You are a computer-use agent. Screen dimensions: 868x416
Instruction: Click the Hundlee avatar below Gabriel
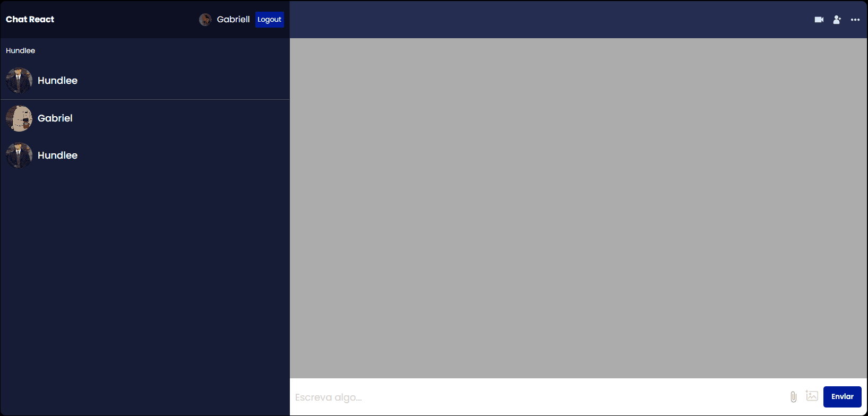tap(19, 155)
